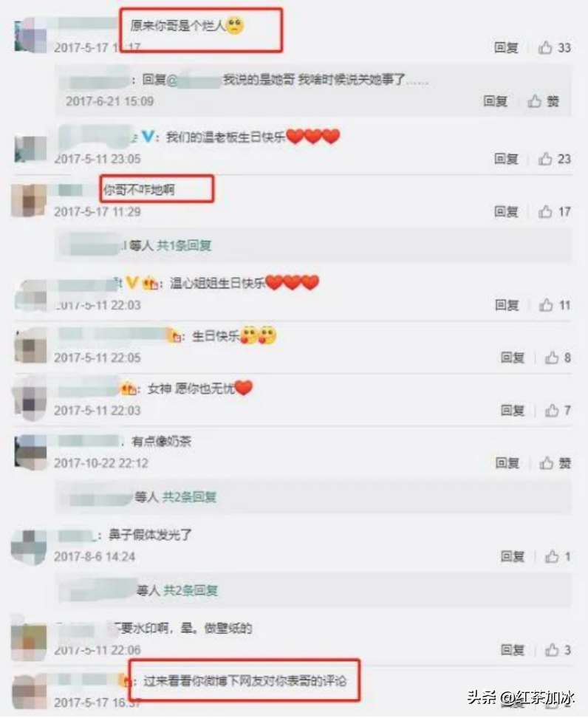Reply to the 2017-6-21 nested reply

496,100
